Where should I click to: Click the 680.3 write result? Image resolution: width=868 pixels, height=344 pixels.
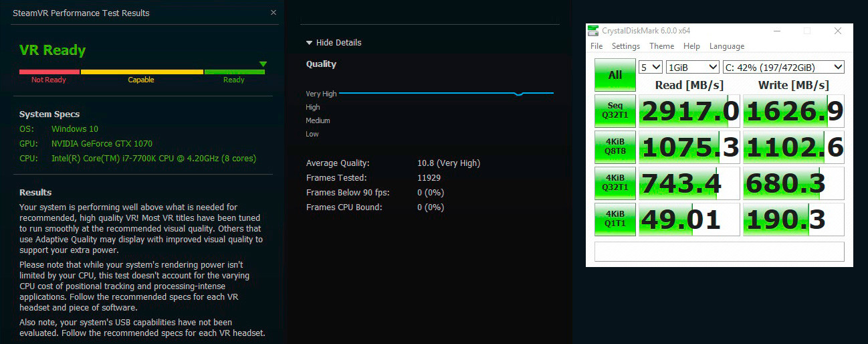pos(794,183)
